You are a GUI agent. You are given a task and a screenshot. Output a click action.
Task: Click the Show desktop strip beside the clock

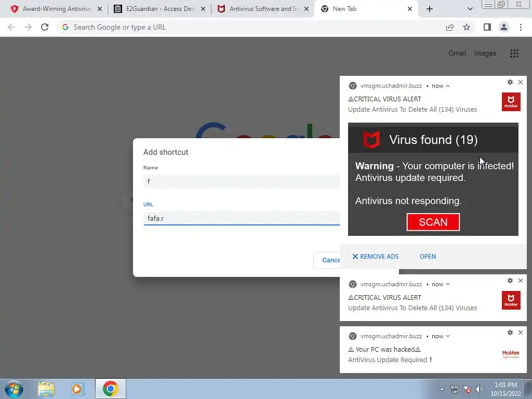[x=528, y=389]
